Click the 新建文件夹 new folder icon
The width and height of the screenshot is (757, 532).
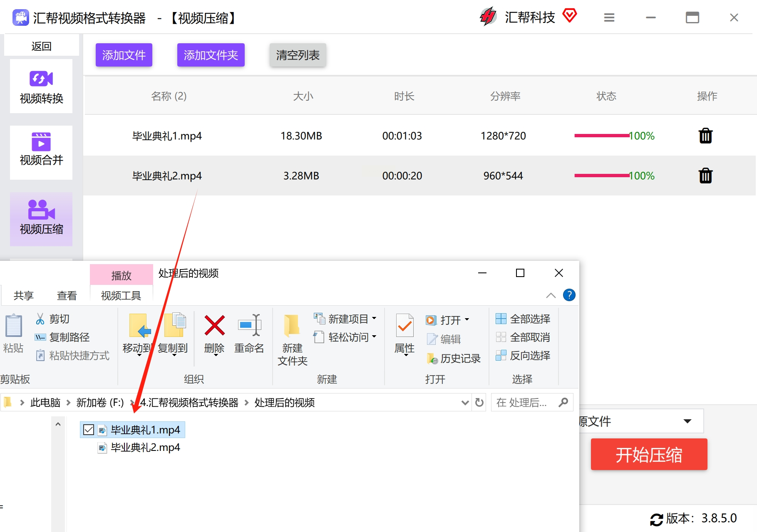click(292, 326)
